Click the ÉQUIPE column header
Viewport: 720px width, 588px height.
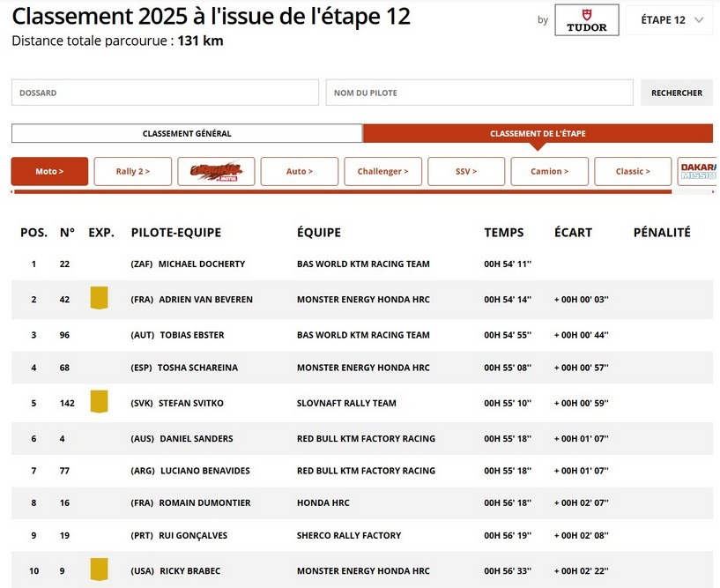(x=319, y=233)
